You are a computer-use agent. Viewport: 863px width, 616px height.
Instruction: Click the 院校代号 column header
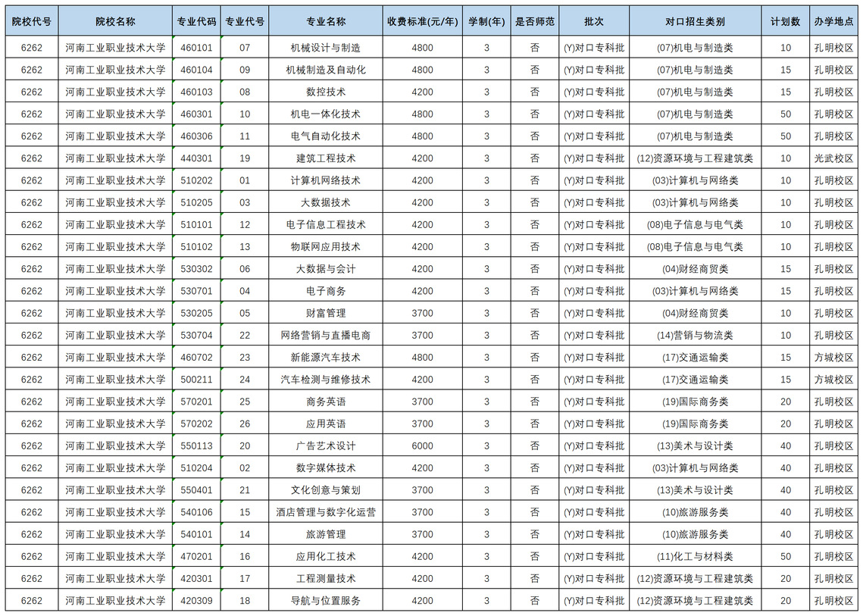tap(32, 22)
